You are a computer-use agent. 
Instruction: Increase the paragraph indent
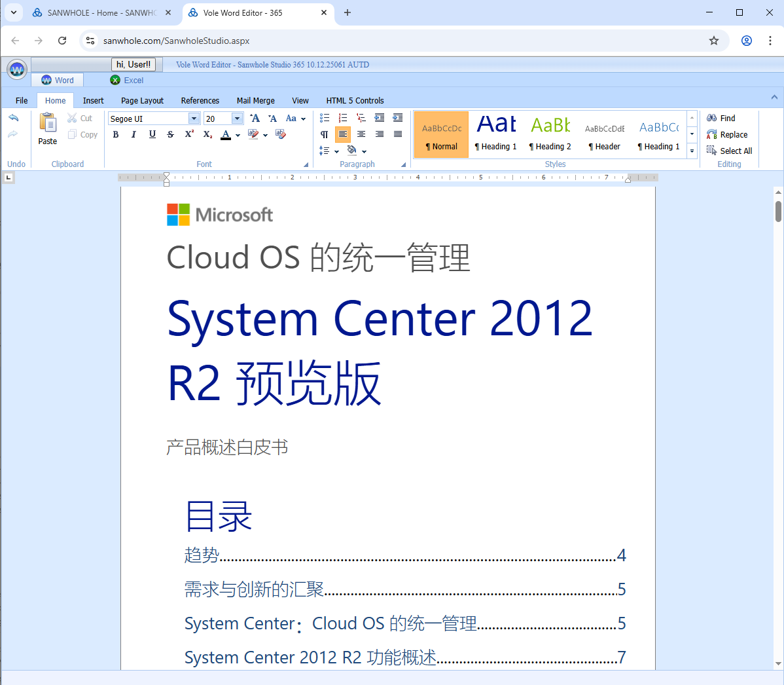pos(398,118)
